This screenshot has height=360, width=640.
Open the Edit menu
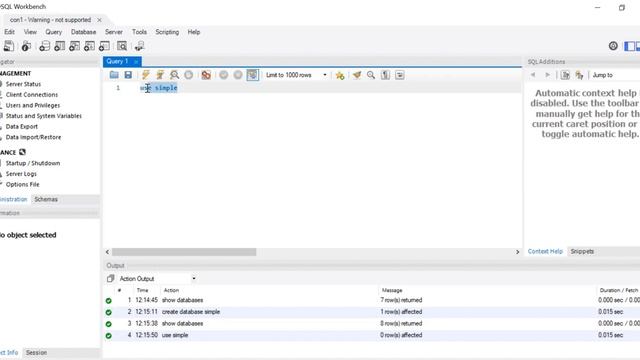pyautogui.click(x=9, y=32)
